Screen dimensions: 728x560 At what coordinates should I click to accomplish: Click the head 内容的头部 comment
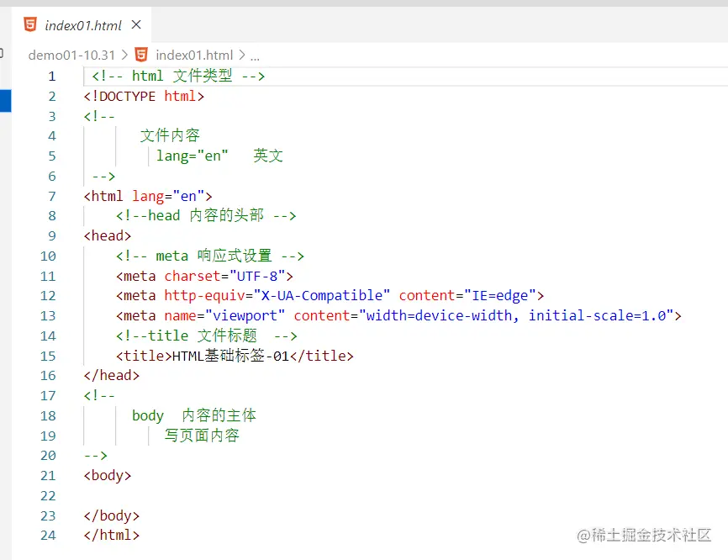pyautogui.click(x=206, y=216)
